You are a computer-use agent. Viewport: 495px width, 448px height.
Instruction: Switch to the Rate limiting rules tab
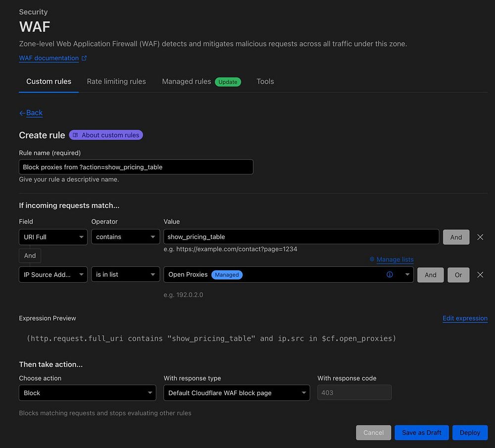click(x=116, y=82)
